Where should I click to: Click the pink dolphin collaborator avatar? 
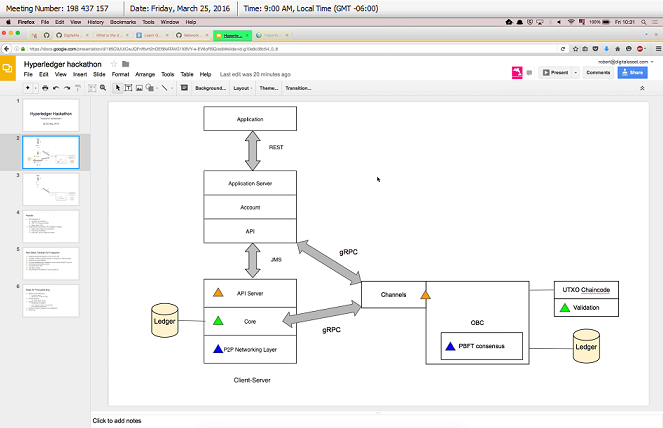pyautogui.click(x=517, y=73)
